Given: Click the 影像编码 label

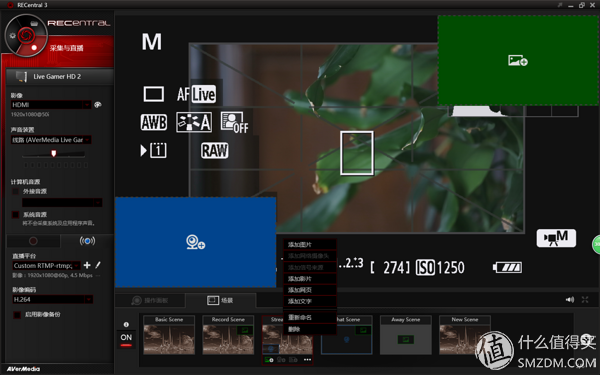Looking at the screenshot, I should (24, 290).
